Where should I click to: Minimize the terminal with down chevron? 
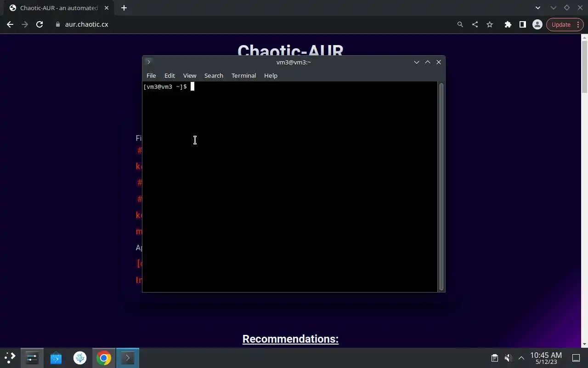(x=417, y=62)
